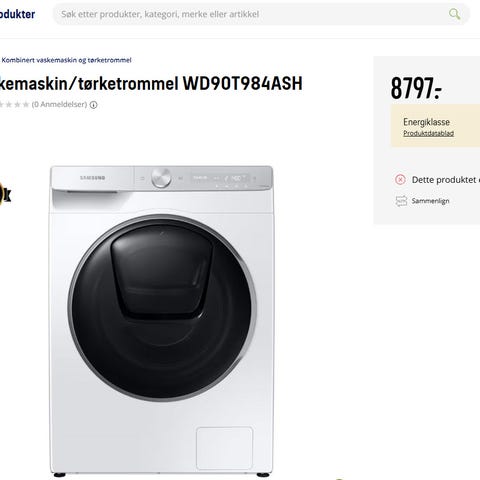Click the Samsung washing machine product image
Screen dimensions: 480x480
tap(162, 321)
